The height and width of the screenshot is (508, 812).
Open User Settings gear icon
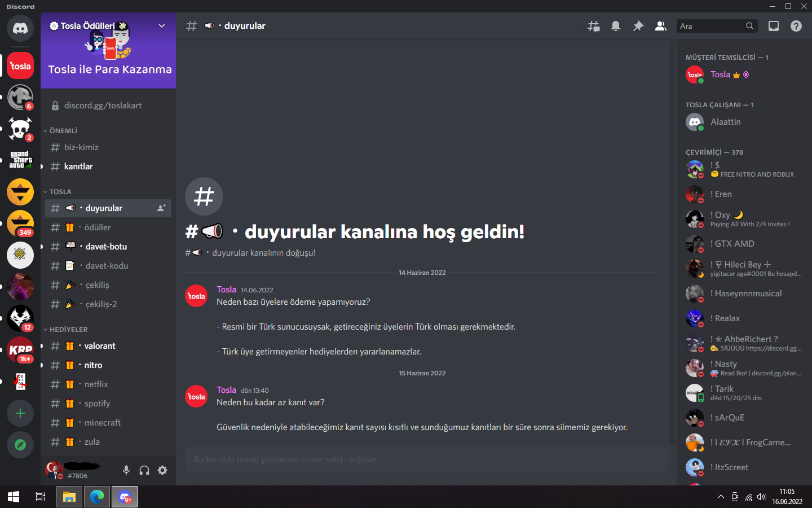pyautogui.click(x=162, y=470)
